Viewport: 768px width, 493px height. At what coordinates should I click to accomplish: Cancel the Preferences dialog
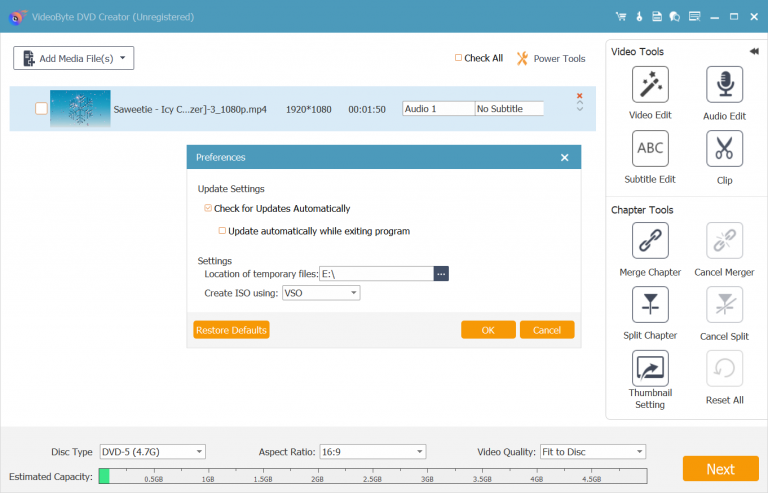[x=547, y=330]
